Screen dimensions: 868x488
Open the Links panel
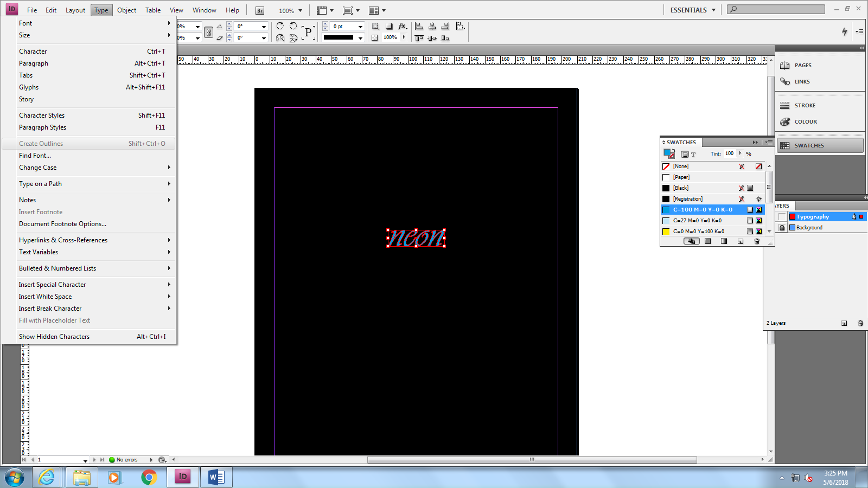pos(785,81)
